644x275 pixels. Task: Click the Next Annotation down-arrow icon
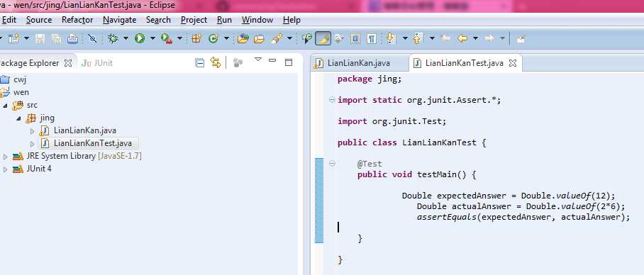[x=392, y=38]
